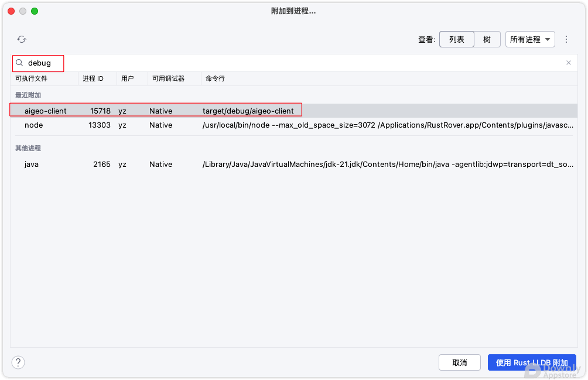Click the 取消 cancel button

(x=460, y=362)
